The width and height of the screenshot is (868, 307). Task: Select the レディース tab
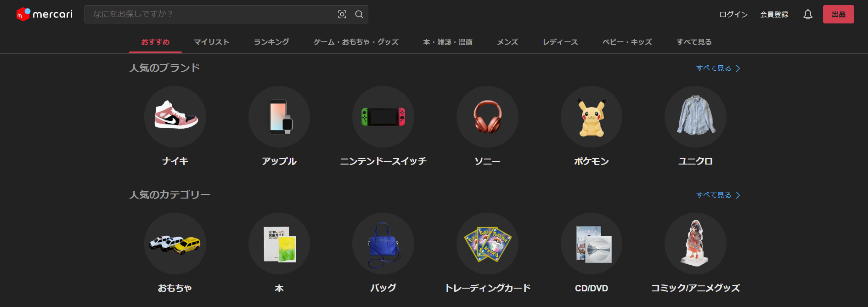click(x=560, y=42)
